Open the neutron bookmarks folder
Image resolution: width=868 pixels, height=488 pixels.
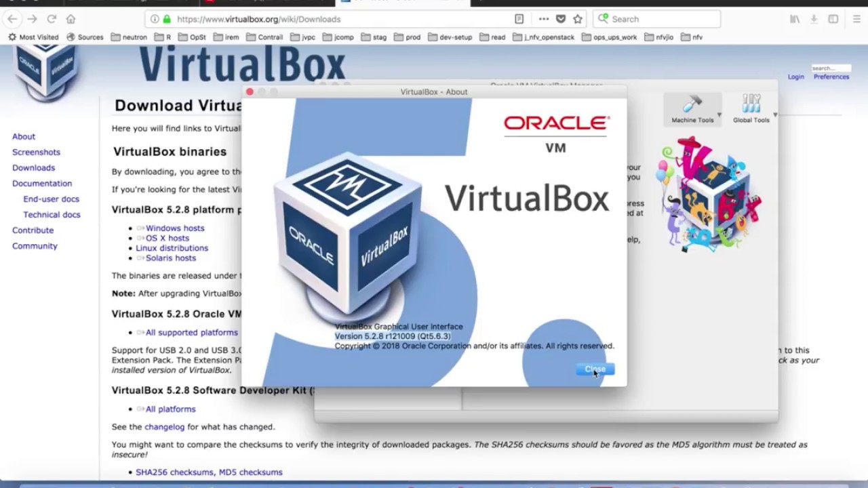pyautogui.click(x=129, y=37)
